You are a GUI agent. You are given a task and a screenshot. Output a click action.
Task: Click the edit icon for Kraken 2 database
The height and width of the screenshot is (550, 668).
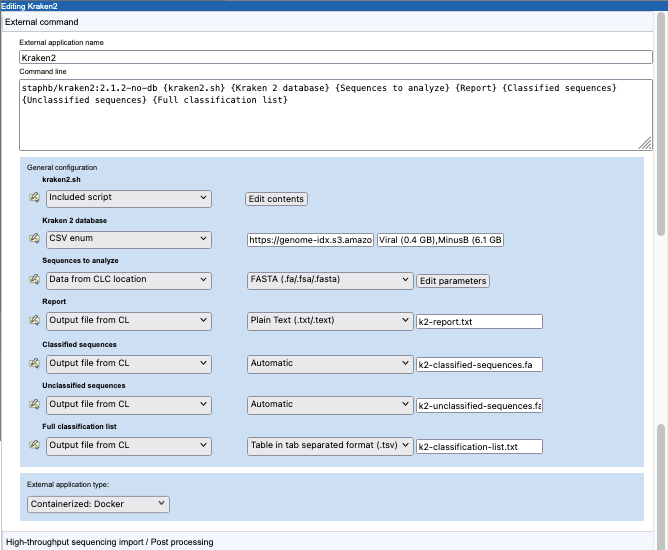coord(33,240)
